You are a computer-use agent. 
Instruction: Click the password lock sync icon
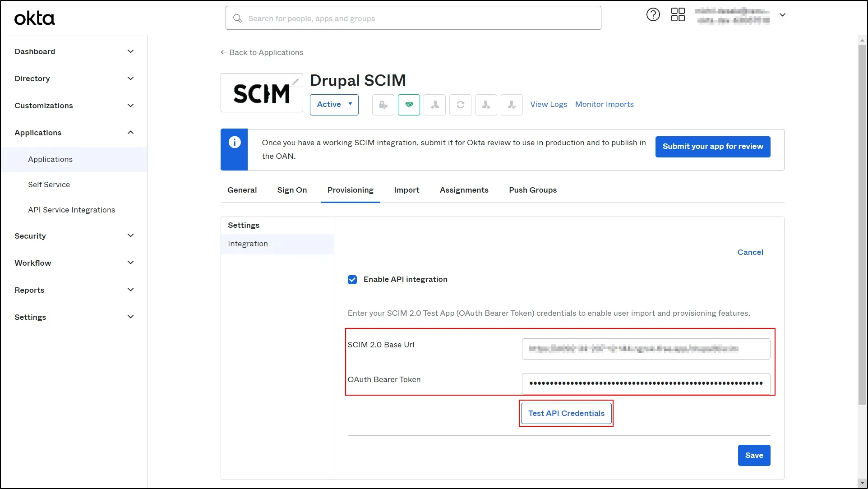(x=383, y=105)
